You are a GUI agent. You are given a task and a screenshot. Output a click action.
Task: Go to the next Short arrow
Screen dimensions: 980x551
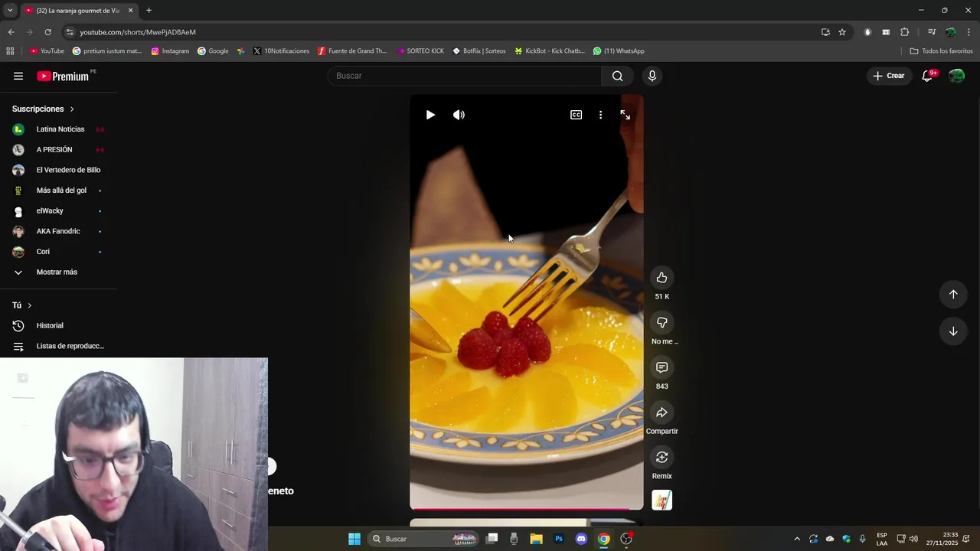point(953,331)
